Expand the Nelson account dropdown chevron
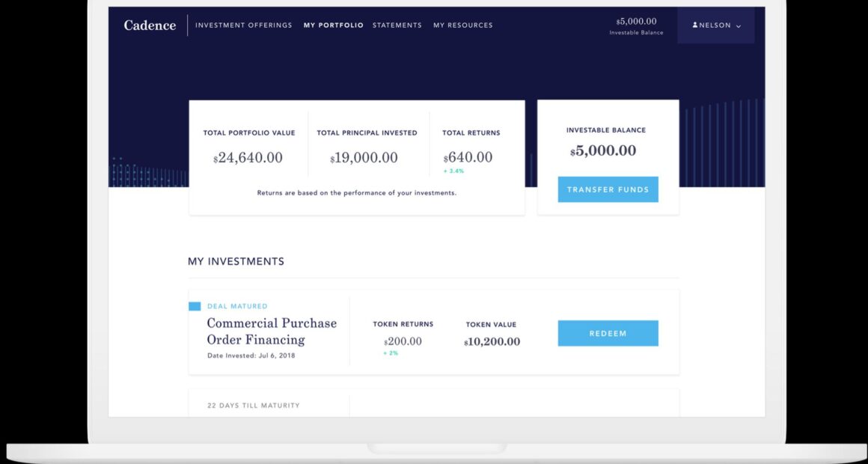The width and height of the screenshot is (868, 464). point(739,26)
